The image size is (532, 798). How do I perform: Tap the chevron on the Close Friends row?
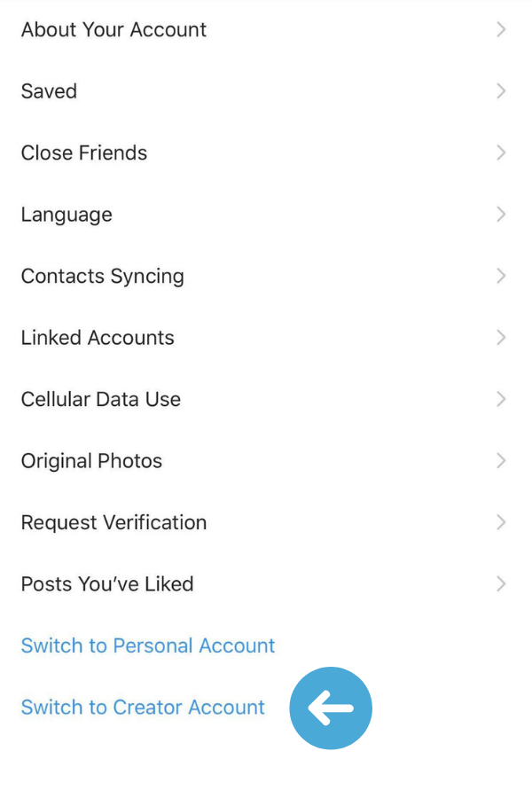(501, 153)
